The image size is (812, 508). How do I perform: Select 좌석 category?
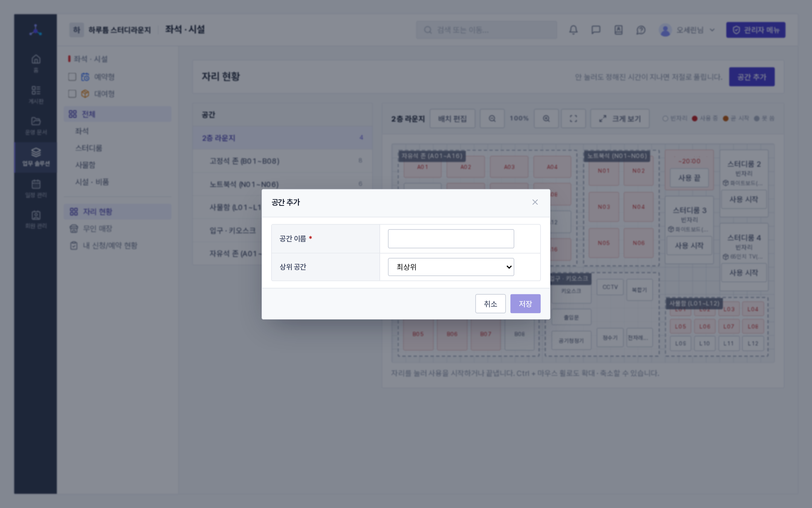(117, 131)
